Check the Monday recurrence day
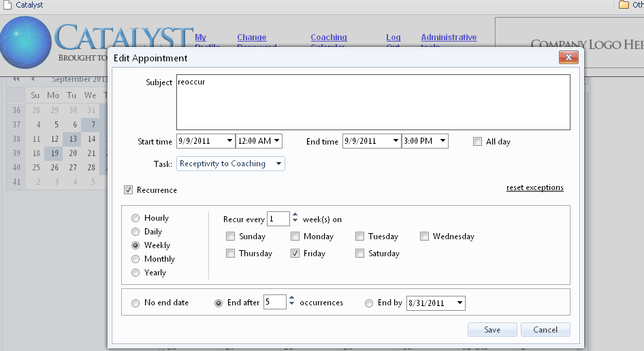 pyautogui.click(x=295, y=236)
